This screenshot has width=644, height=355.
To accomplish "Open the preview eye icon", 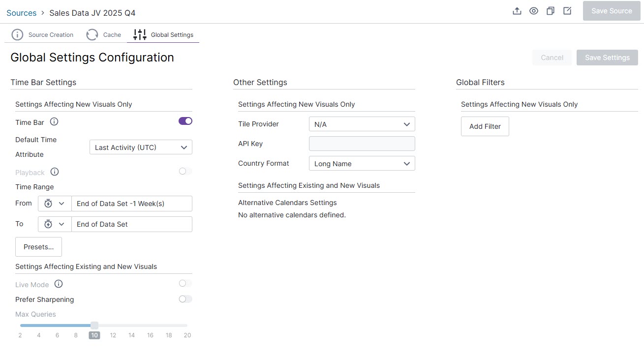I will (x=533, y=10).
